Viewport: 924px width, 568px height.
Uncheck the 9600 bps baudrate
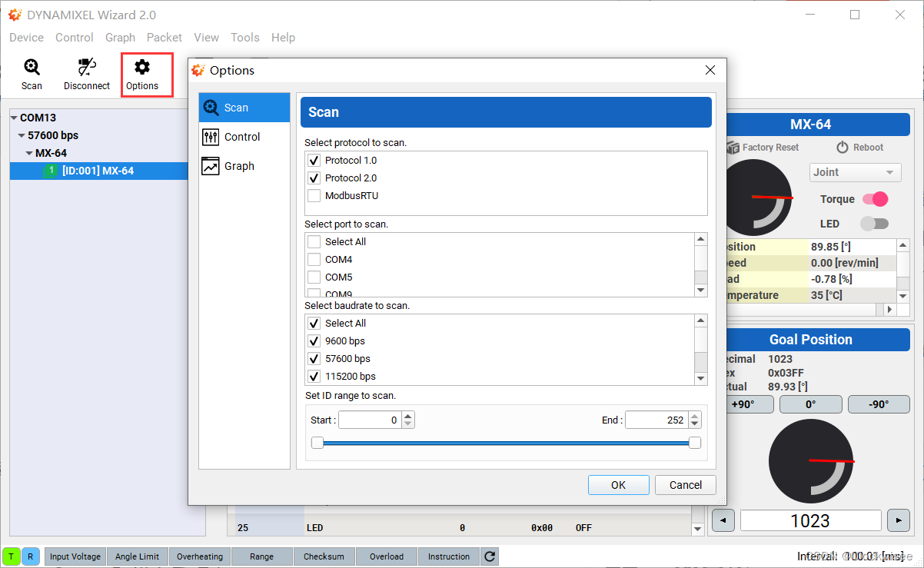point(314,341)
